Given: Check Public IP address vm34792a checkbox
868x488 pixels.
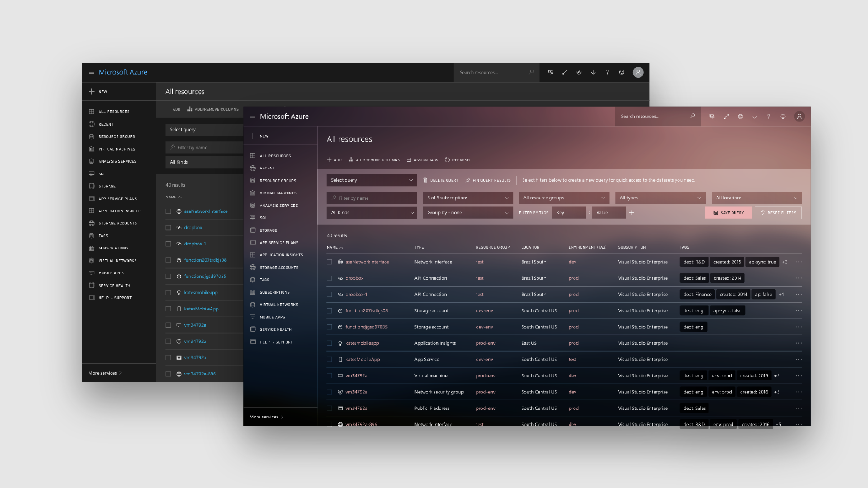Looking at the screenshot, I should (x=330, y=408).
